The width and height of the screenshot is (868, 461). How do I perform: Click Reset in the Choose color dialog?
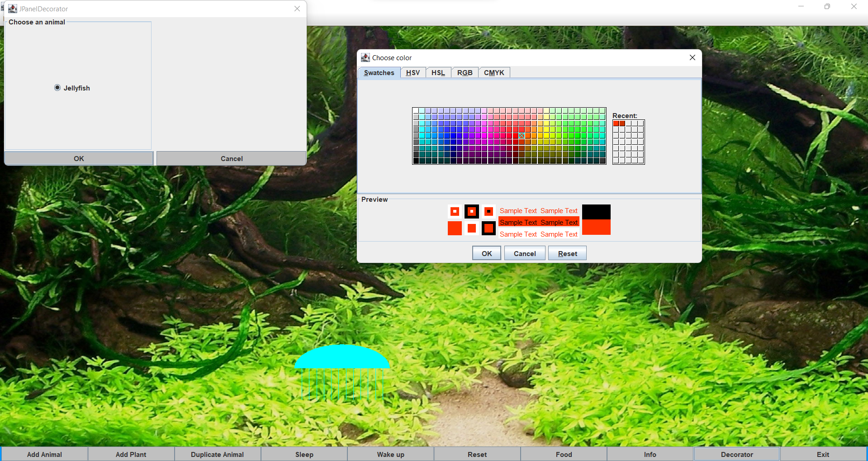(x=567, y=253)
